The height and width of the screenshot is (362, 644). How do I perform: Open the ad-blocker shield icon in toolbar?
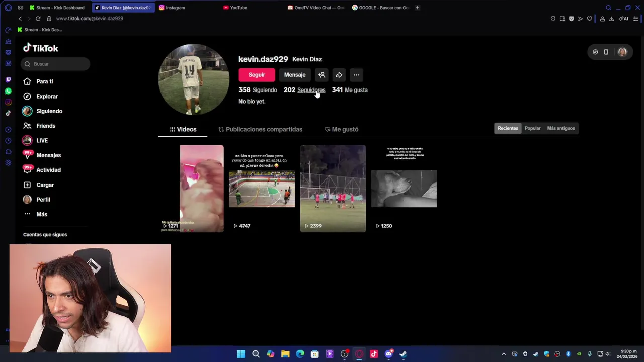[x=571, y=19]
